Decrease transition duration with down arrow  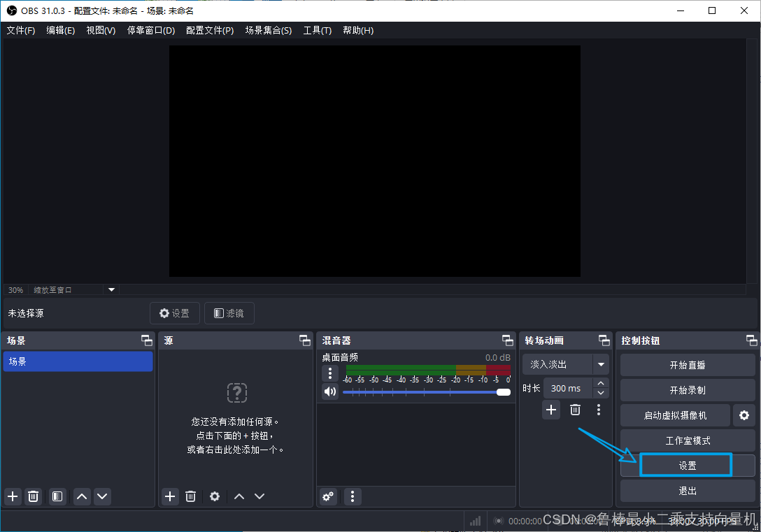pos(601,394)
